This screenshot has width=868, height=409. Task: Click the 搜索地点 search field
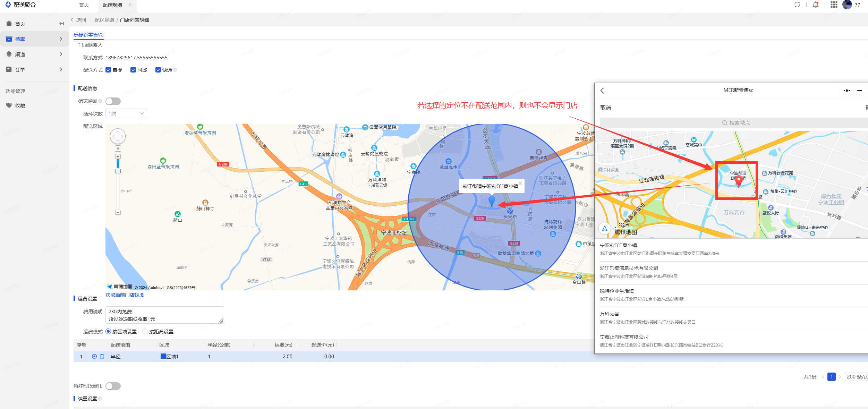(x=734, y=123)
